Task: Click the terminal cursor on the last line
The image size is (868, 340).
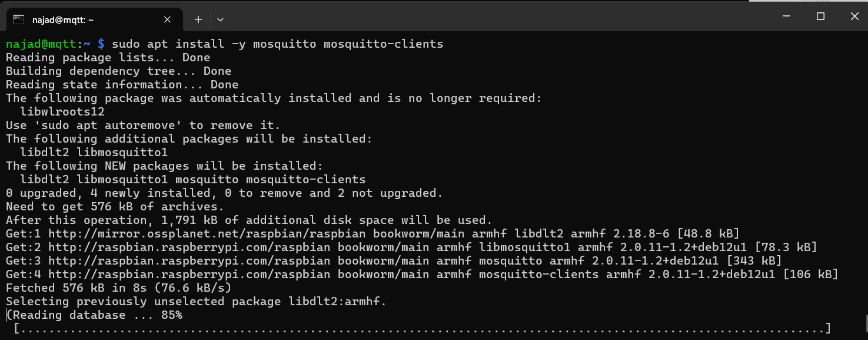Action: click(6, 315)
